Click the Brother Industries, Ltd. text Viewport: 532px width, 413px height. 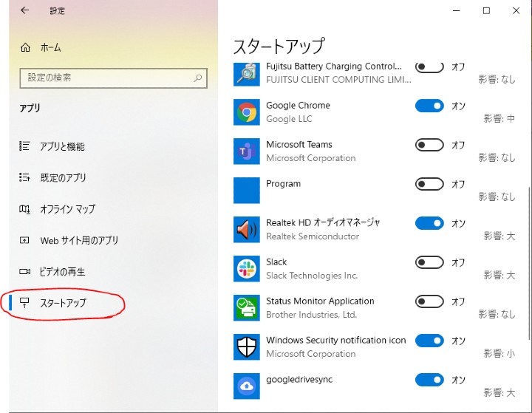coord(312,315)
